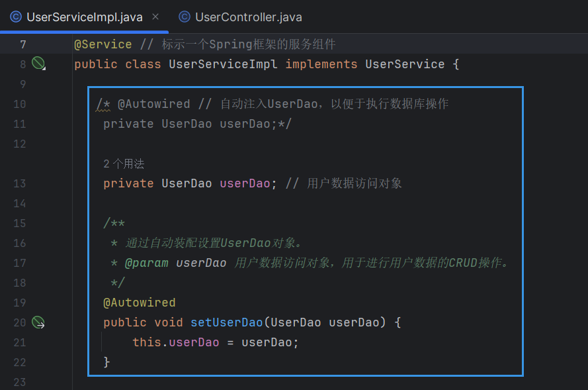Click the comment '用户数据访问对象' on line 13
588x390 pixels.
(355, 183)
